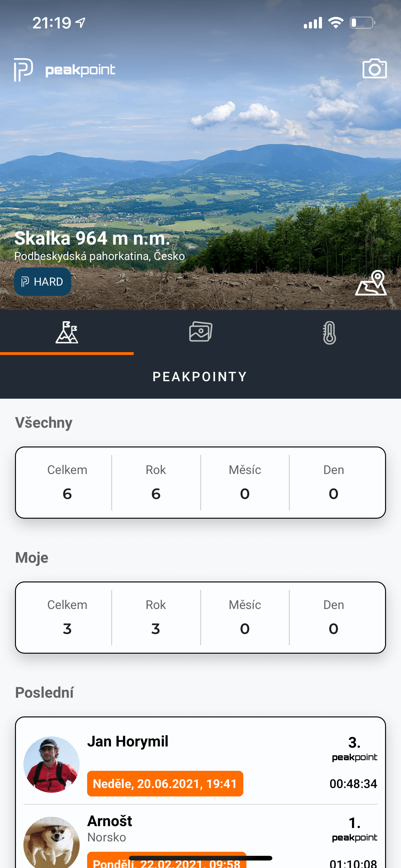Screen dimensions: 401x868
Task: Tap the peakpoint wordmark in header
Action: pyautogui.click(x=80, y=70)
